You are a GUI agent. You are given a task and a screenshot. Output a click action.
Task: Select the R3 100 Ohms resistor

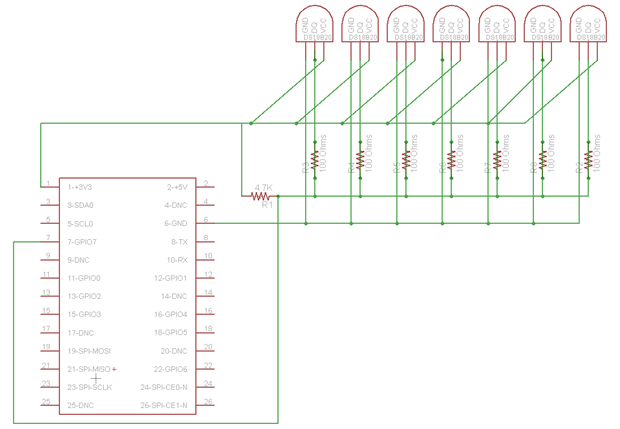click(315, 160)
